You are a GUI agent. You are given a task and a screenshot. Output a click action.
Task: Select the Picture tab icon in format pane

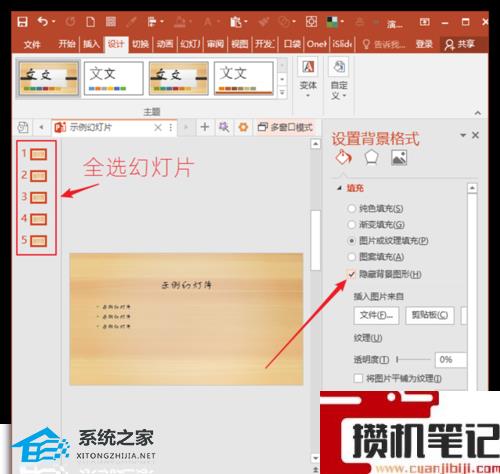click(x=399, y=158)
